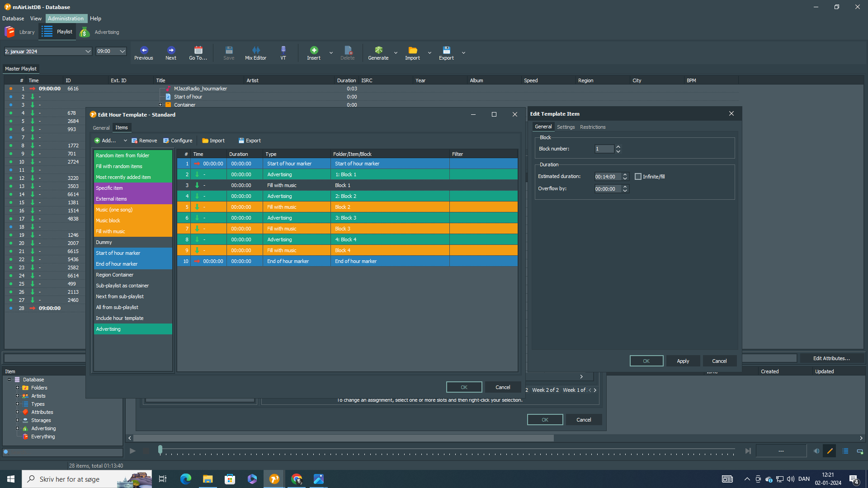Increase the Block number stepper
The height and width of the screenshot is (488, 868).
(x=618, y=146)
